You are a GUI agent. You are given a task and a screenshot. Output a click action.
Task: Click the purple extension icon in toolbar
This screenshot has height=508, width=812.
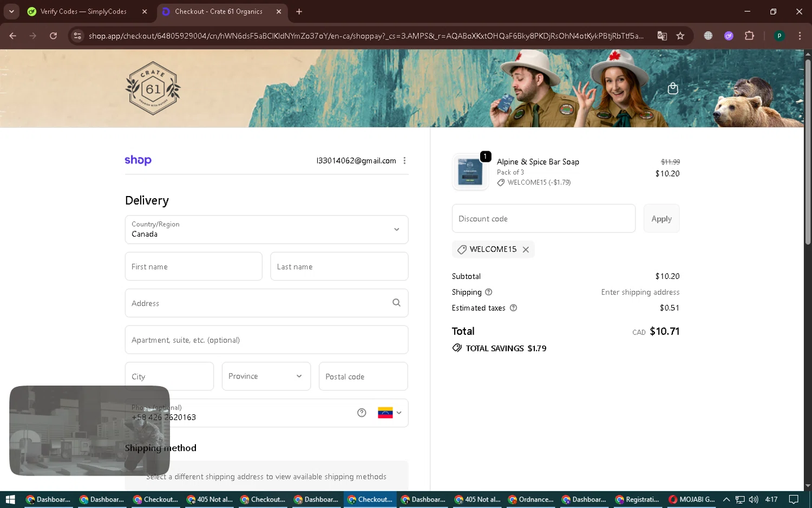click(729, 36)
